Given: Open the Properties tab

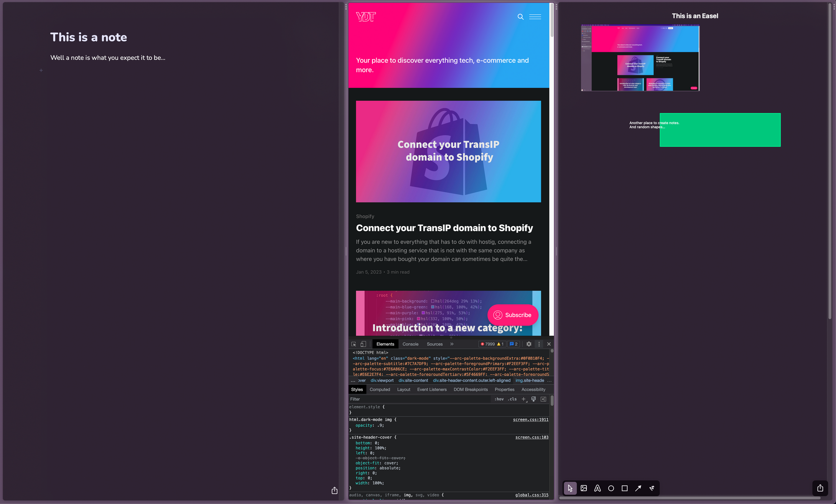Looking at the screenshot, I should [x=505, y=389].
